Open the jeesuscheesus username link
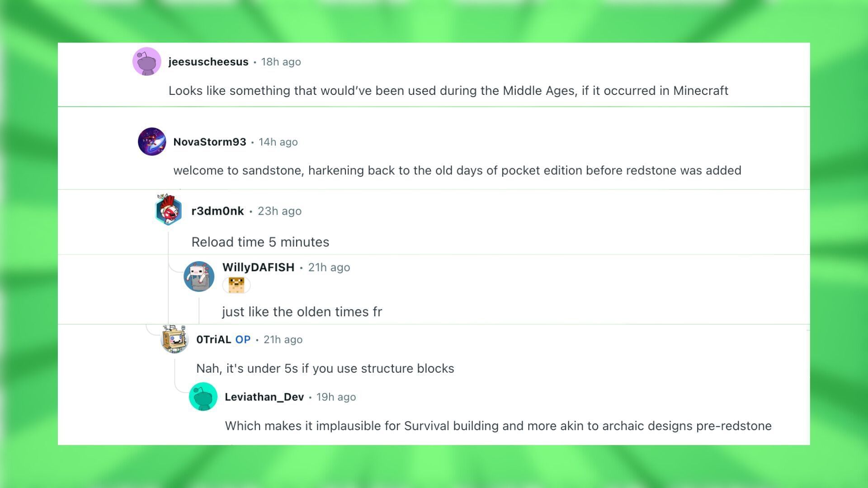 pyautogui.click(x=208, y=62)
